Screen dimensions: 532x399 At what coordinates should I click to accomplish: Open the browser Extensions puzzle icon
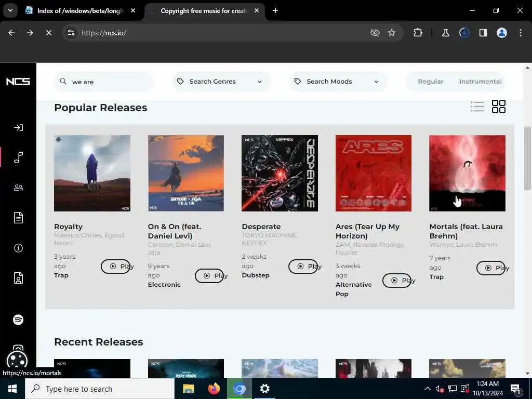[418, 33]
